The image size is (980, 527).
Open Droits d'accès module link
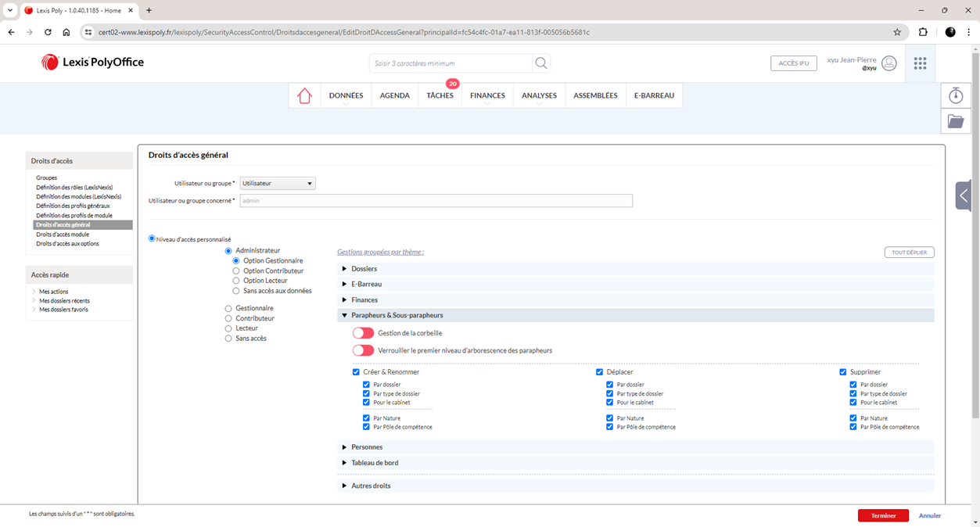(x=63, y=235)
